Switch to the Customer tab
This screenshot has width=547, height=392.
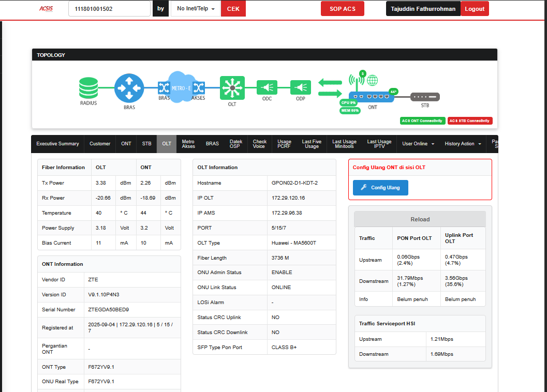click(x=100, y=144)
